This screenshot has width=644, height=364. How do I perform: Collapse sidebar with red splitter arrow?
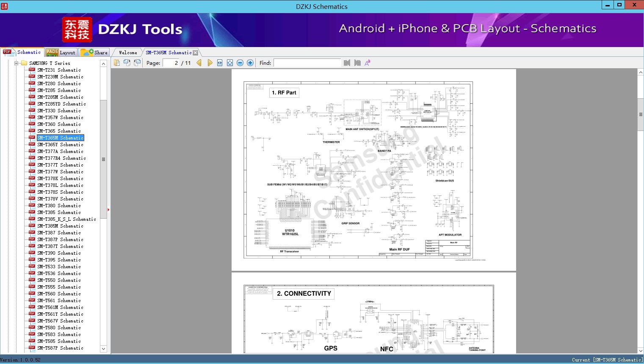pyautogui.click(x=109, y=209)
